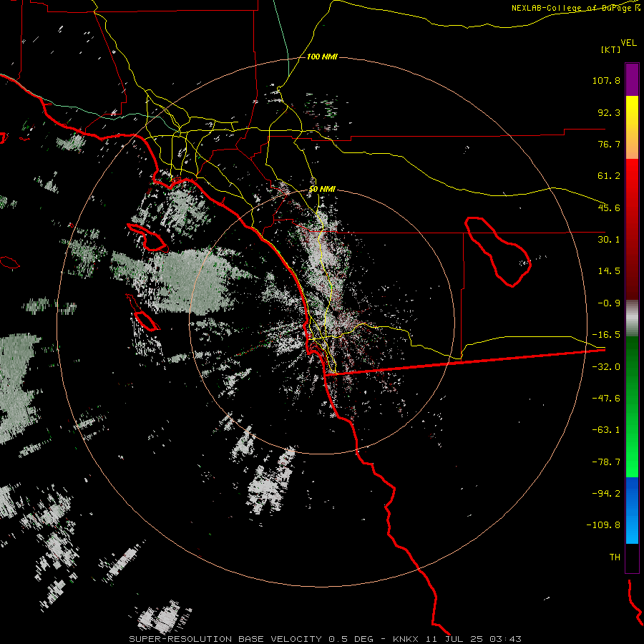Click the 61.2 velocity scale value

point(609,176)
